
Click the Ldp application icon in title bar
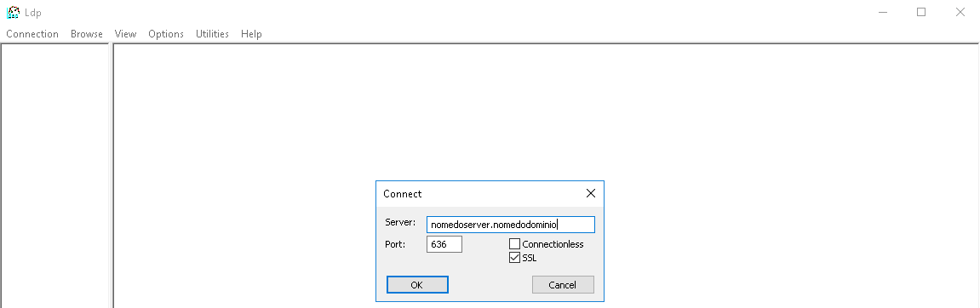[13, 12]
